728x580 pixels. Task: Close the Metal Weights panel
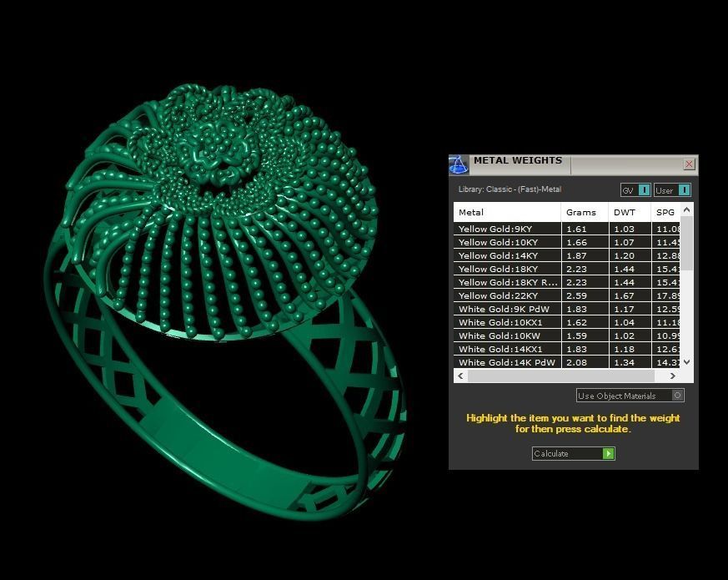(689, 164)
